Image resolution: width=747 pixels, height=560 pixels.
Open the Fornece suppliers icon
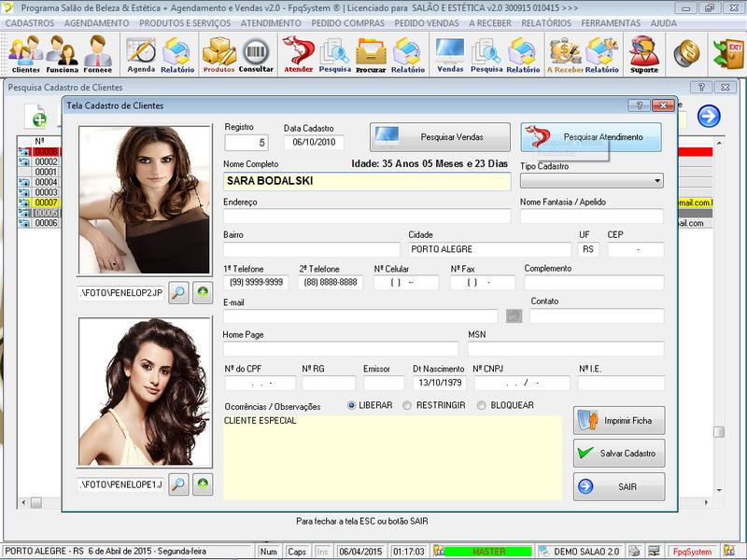[x=98, y=54]
